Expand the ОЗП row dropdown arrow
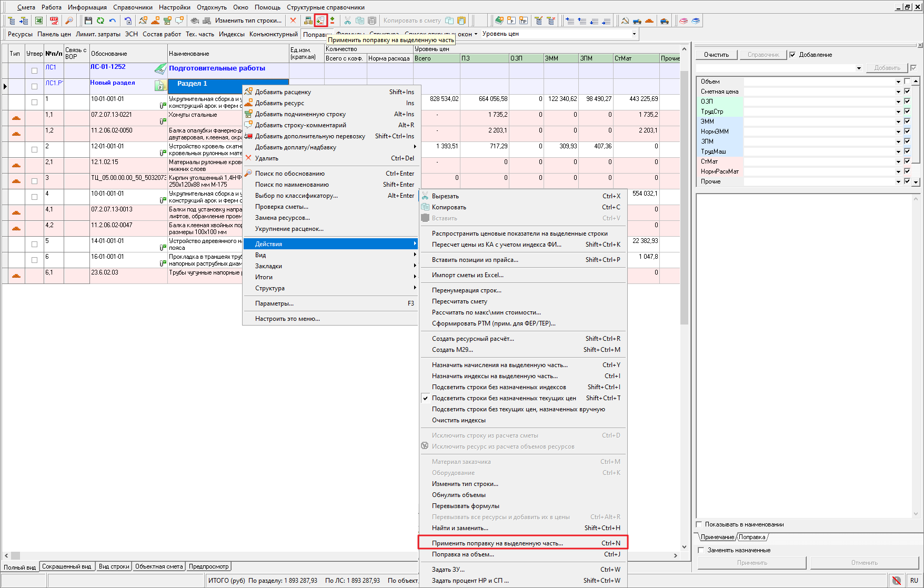Image resolution: width=924 pixels, height=588 pixels. [x=898, y=102]
